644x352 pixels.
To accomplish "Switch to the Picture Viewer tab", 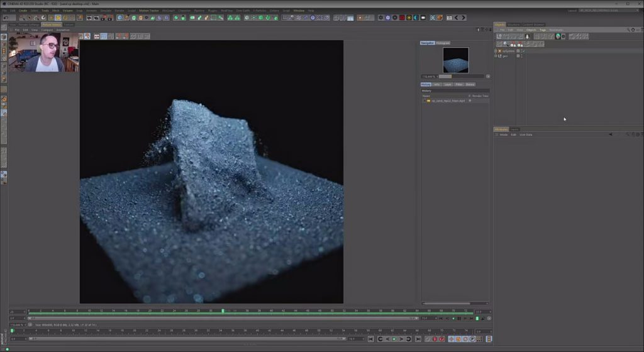I will coord(52,25).
